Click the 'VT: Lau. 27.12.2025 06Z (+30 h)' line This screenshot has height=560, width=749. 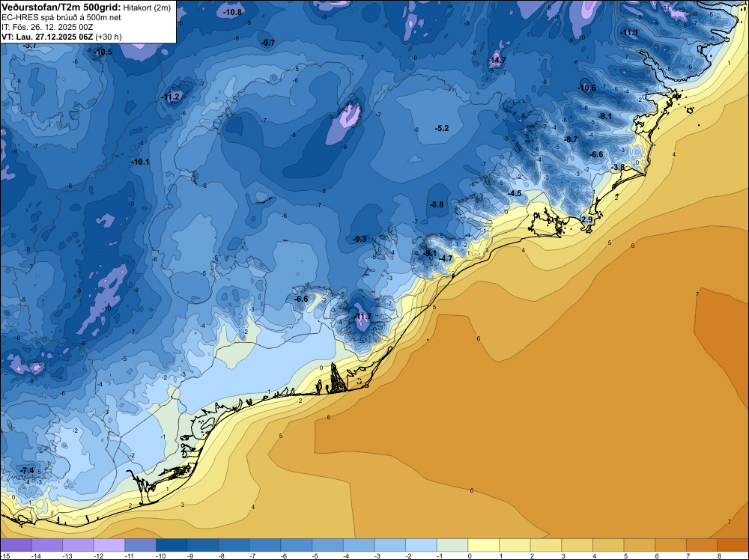pyautogui.click(x=61, y=37)
